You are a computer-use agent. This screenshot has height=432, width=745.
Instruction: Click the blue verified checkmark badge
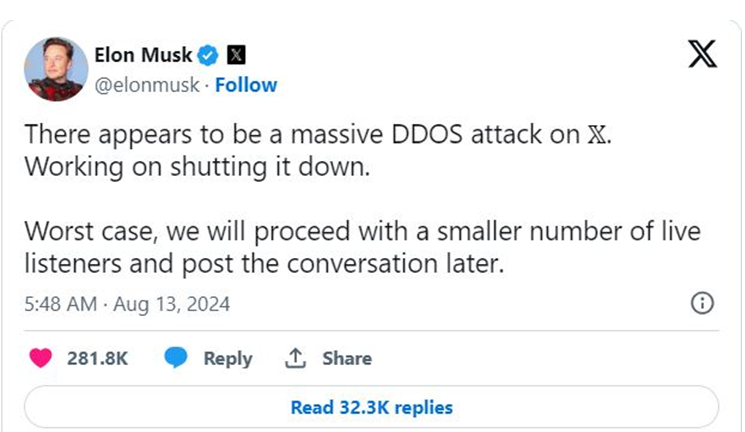209,53
